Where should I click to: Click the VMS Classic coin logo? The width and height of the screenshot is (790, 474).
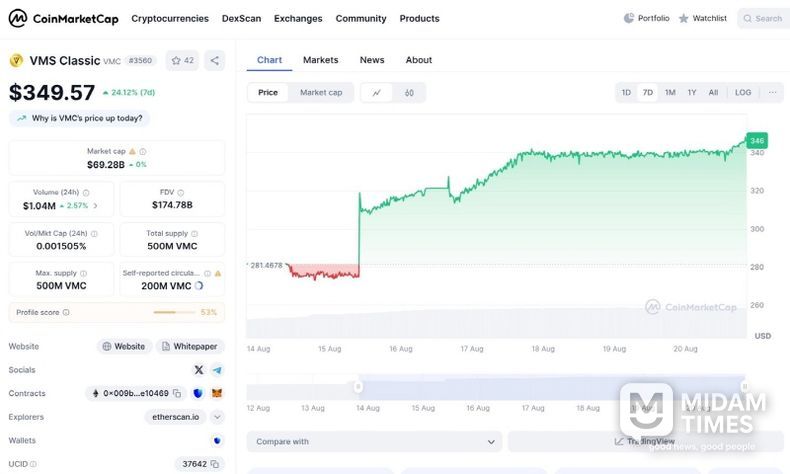(16, 60)
